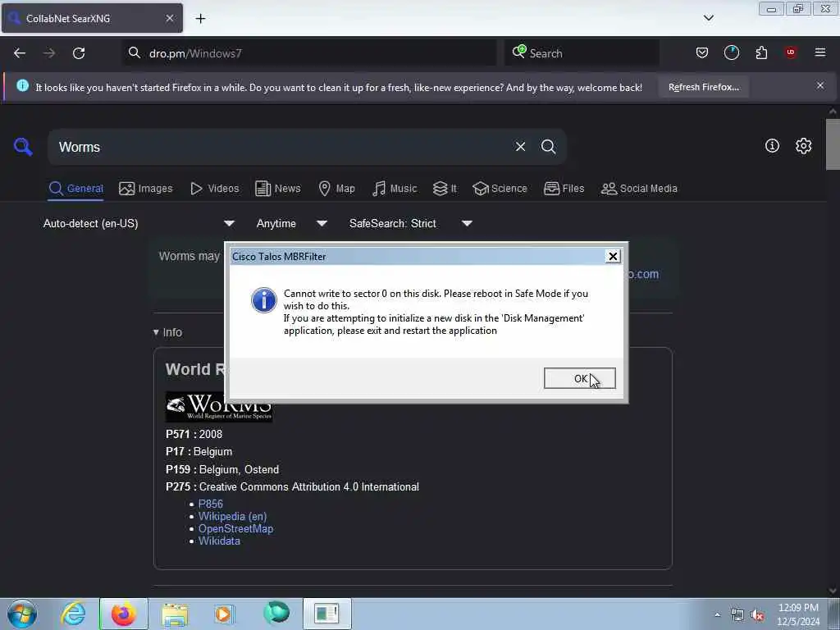Select the General search category

(75, 189)
